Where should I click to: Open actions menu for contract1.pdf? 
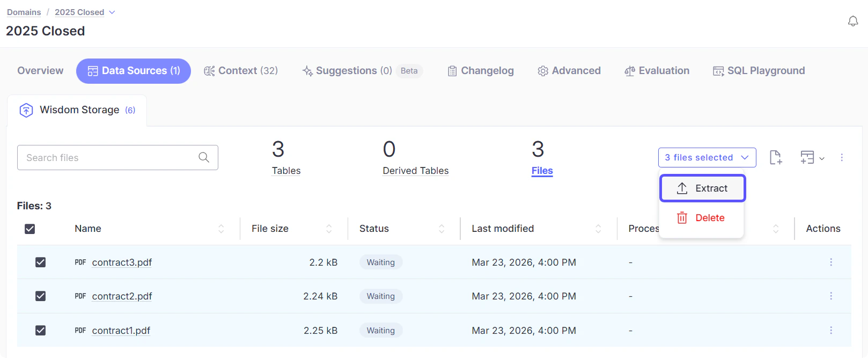click(x=831, y=330)
